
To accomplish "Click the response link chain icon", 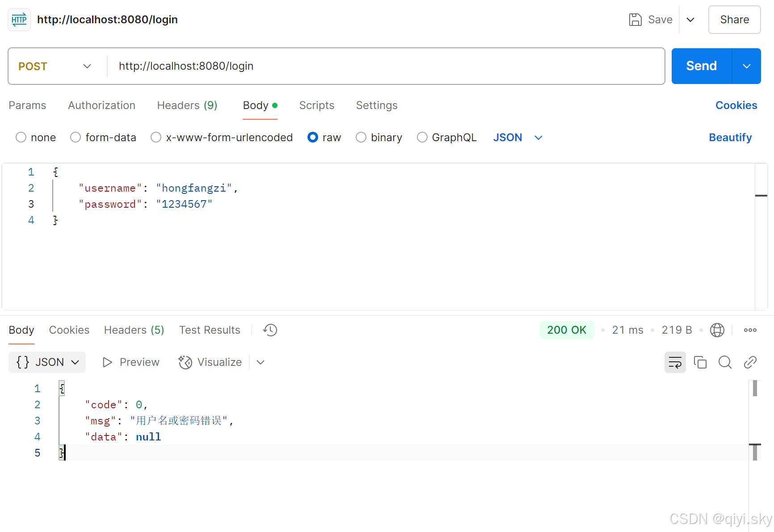I will click(x=750, y=362).
